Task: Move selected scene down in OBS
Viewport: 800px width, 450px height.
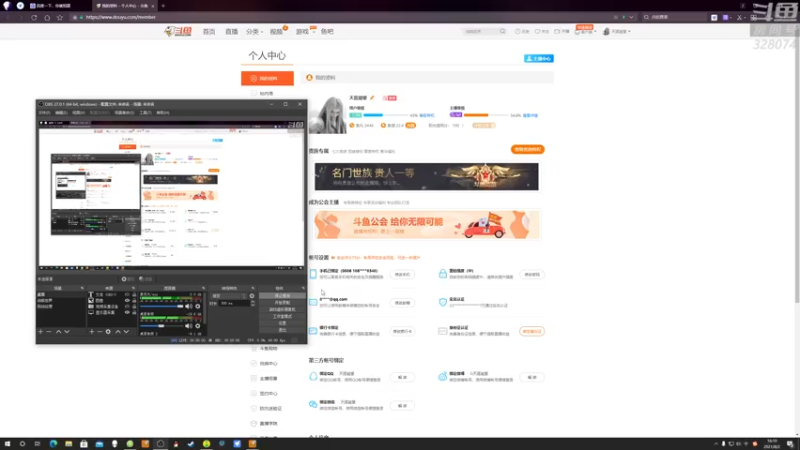Action: click(x=67, y=332)
